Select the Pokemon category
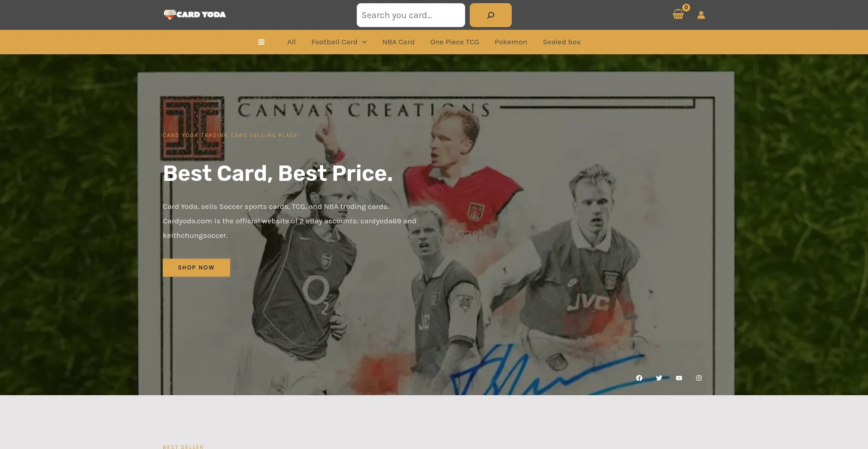 pyautogui.click(x=511, y=42)
